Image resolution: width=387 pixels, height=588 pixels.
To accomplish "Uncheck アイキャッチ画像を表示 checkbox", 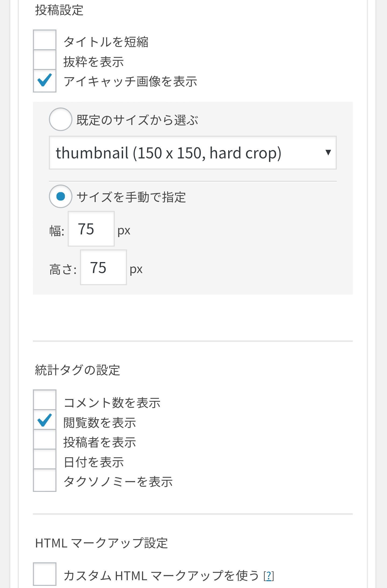I will point(45,81).
